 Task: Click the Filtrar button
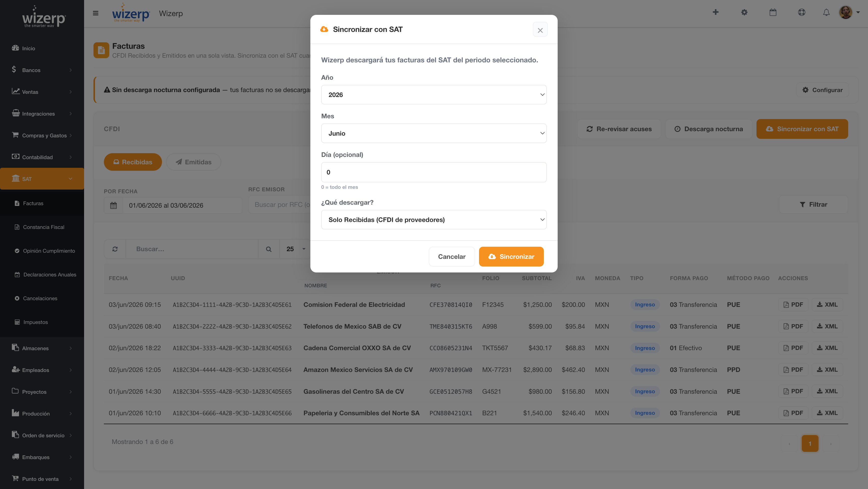813,204
